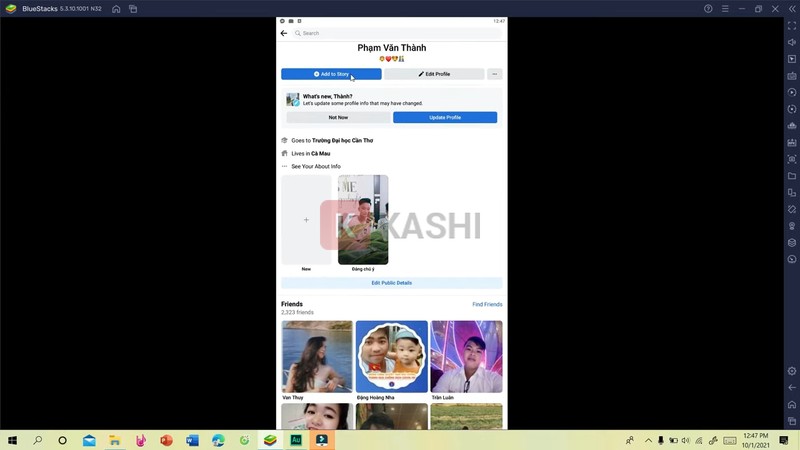The width and height of the screenshot is (800, 450).
Task: Click the BlueStacks volume icon in sidebar
Action: pyautogui.click(x=792, y=42)
